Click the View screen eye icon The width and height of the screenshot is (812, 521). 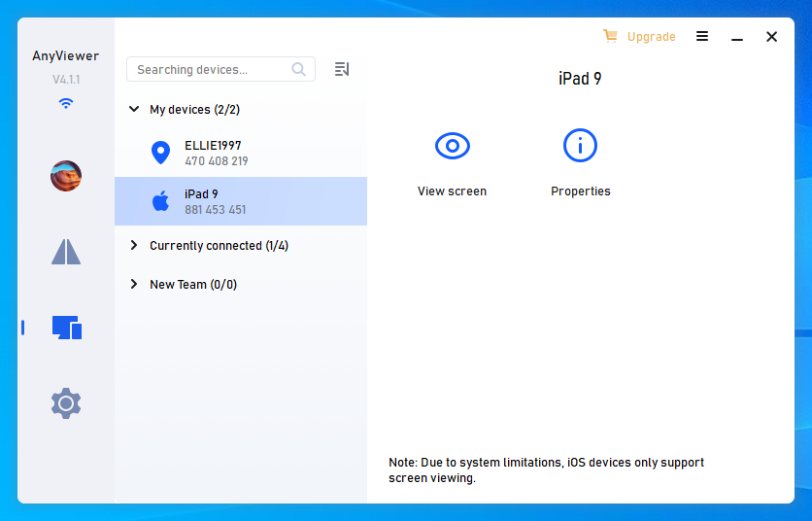(x=452, y=146)
